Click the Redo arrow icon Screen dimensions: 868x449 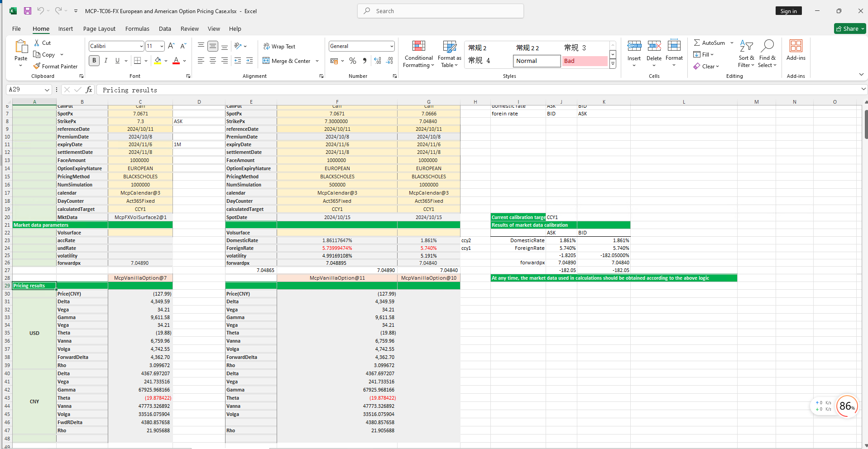(58, 11)
